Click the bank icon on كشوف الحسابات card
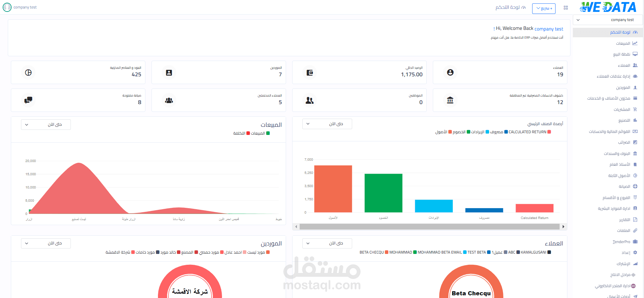 [450, 100]
